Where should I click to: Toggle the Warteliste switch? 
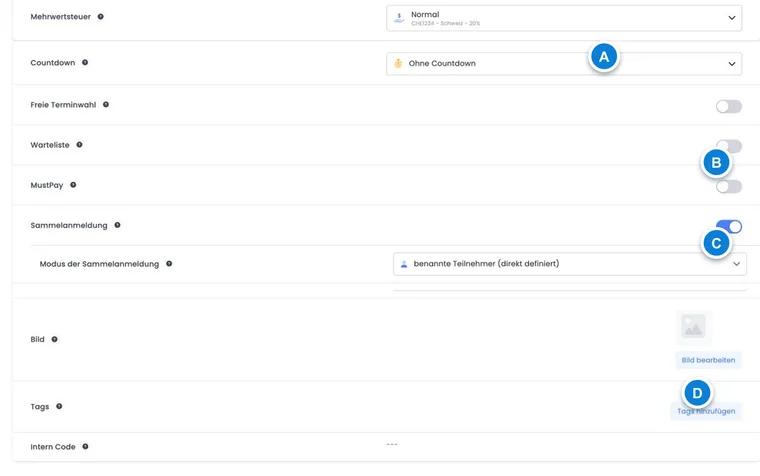[x=728, y=146]
